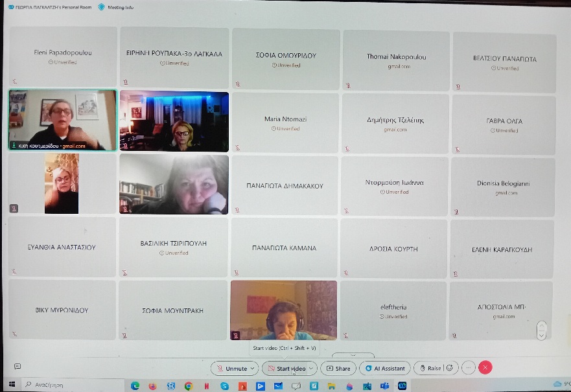Click the muted mic icon on ΓΑΒΡΑ ΟΛΓΑ tile
Screen dimensions: 571x392
458,149
